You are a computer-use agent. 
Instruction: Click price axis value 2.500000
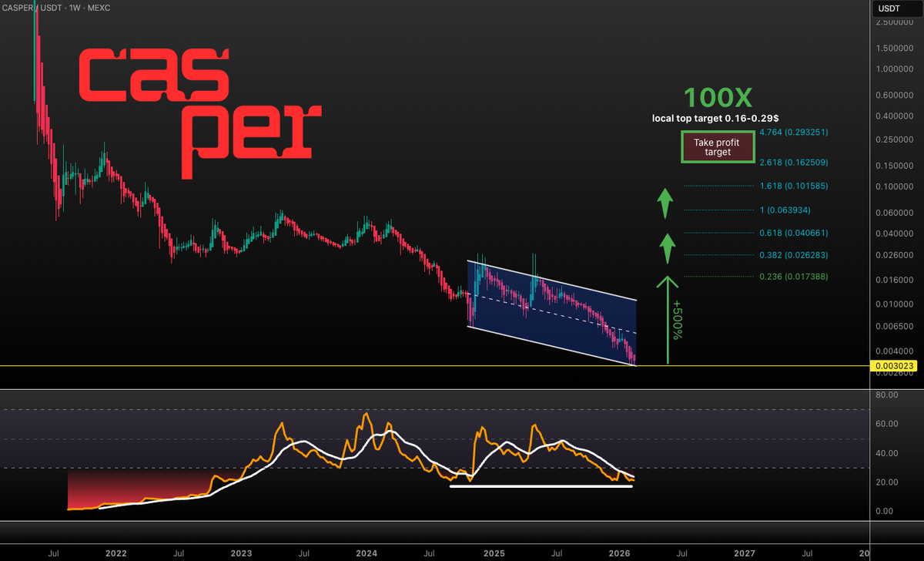click(896, 22)
